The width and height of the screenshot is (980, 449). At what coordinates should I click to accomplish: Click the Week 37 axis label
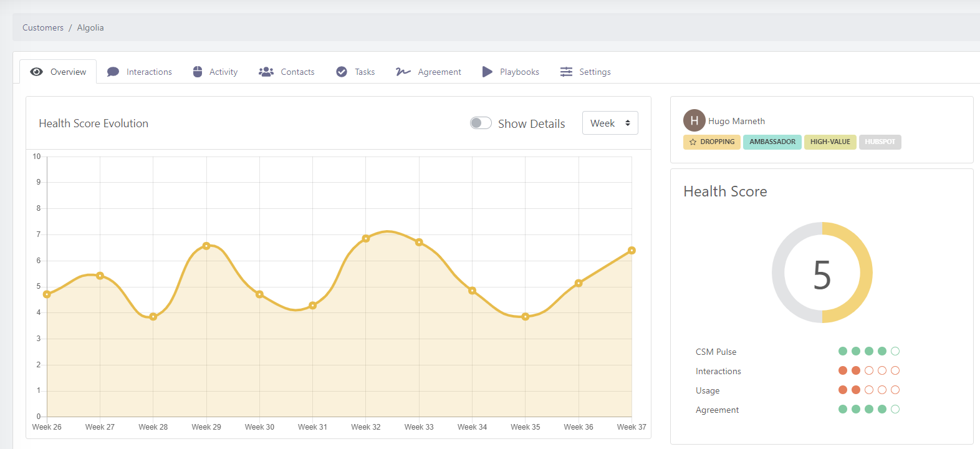click(632, 427)
